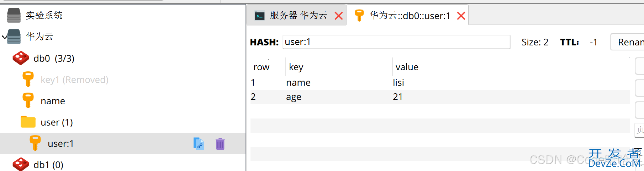The image size is (644, 171).
Task: Click the key icon beside key1 (Removed)
Action: (28, 79)
